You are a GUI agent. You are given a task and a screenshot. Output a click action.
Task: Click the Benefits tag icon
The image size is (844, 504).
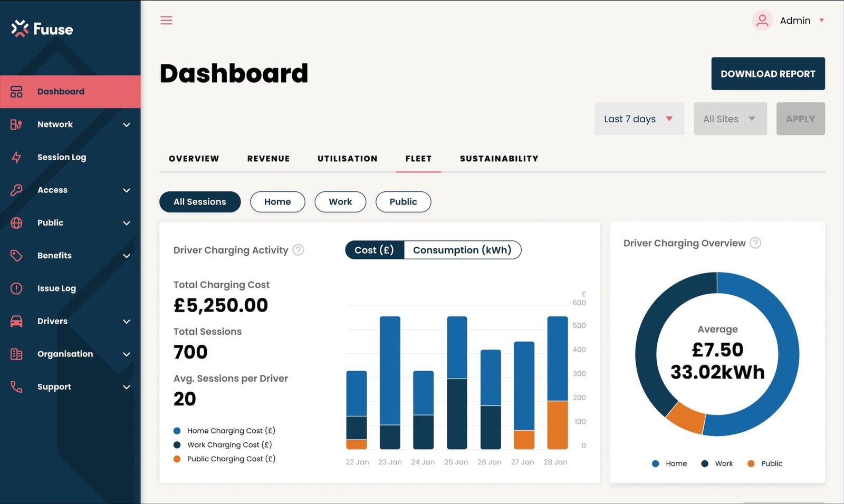[16, 256]
